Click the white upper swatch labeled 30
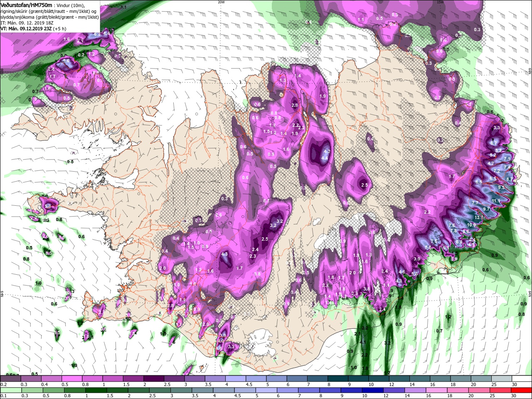Image resolution: width=532 pixels, height=399 pixels. tap(522, 378)
